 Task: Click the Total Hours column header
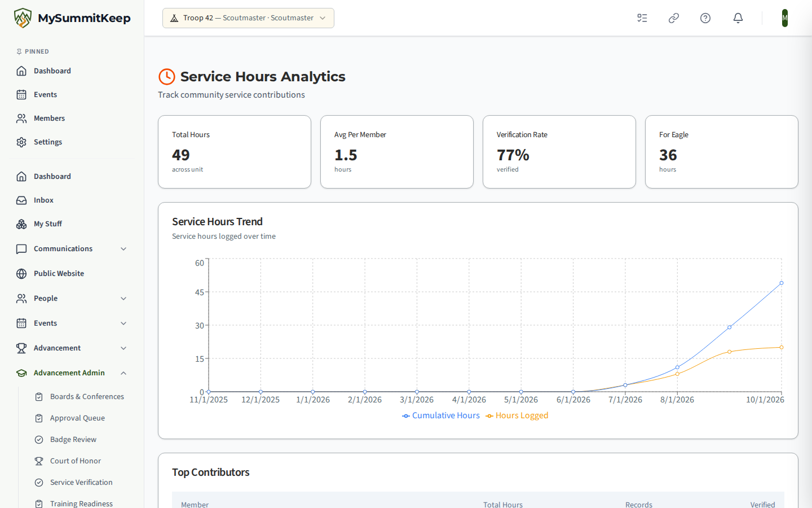(503, 505)
